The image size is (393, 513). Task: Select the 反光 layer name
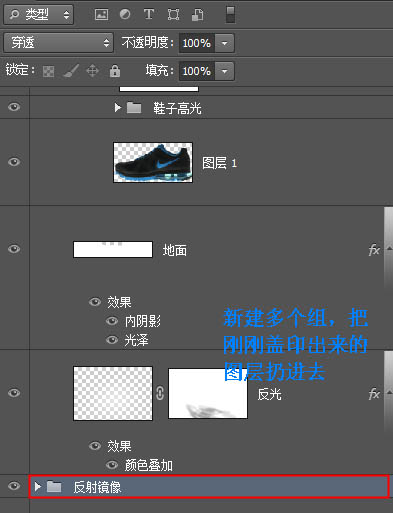(270, 395)
